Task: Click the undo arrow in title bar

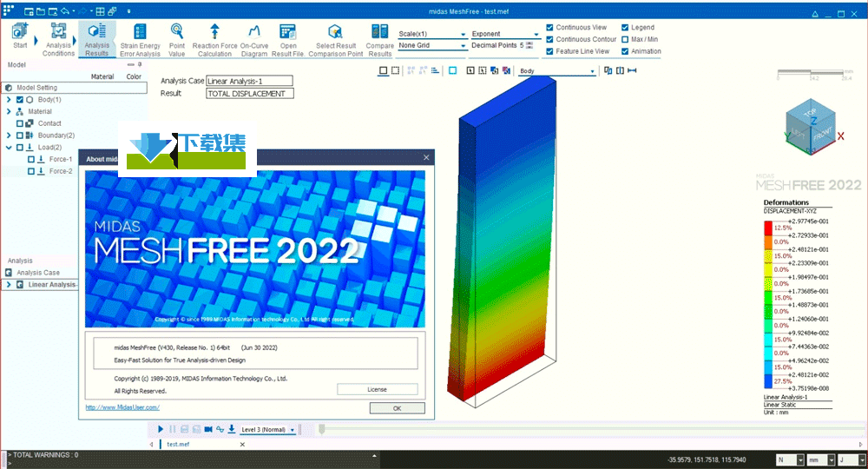Action: (65, 11)
